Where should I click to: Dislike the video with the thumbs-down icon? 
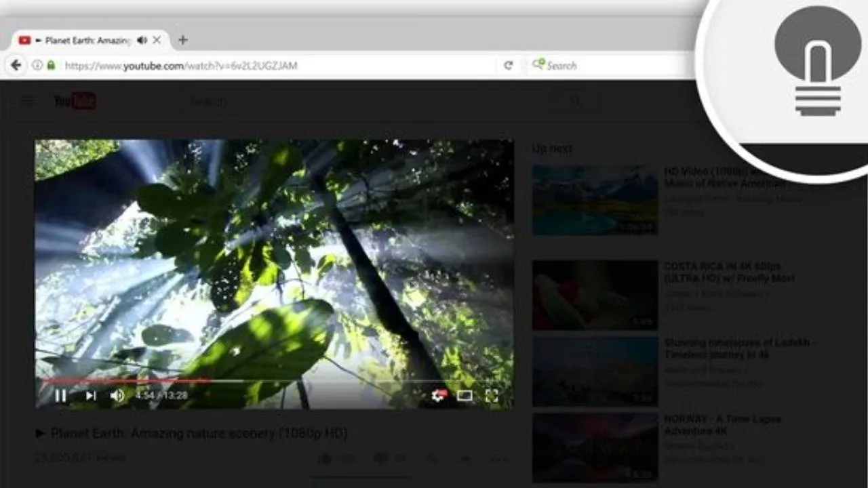tap(380, 459)
